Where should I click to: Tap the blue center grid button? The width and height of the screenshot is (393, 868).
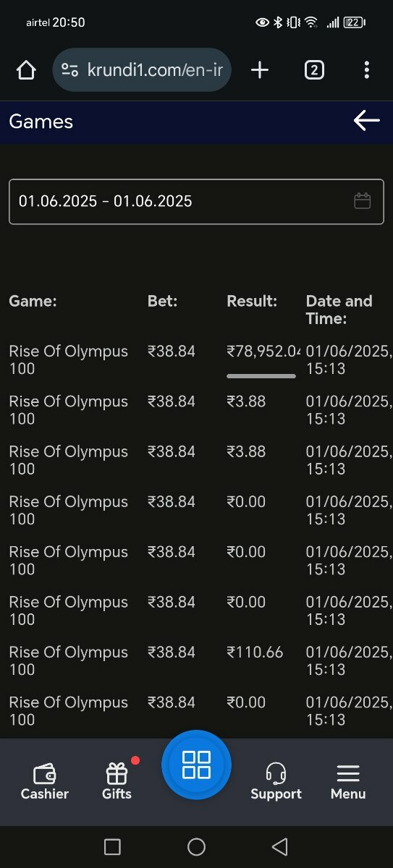point(196,765)
